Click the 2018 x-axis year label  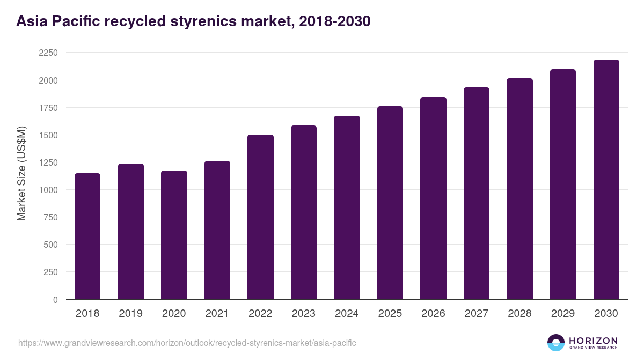[x=87, y=314]
